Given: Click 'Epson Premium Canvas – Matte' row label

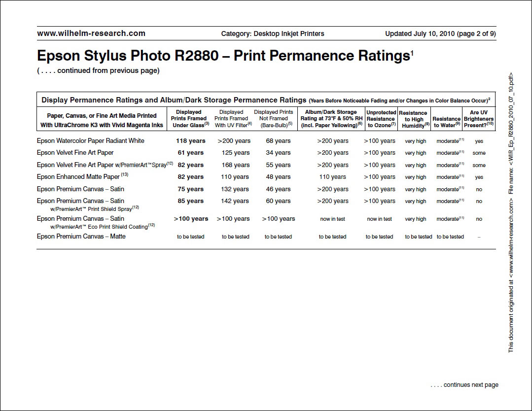Looking at the screenshot, I should 81,237.
